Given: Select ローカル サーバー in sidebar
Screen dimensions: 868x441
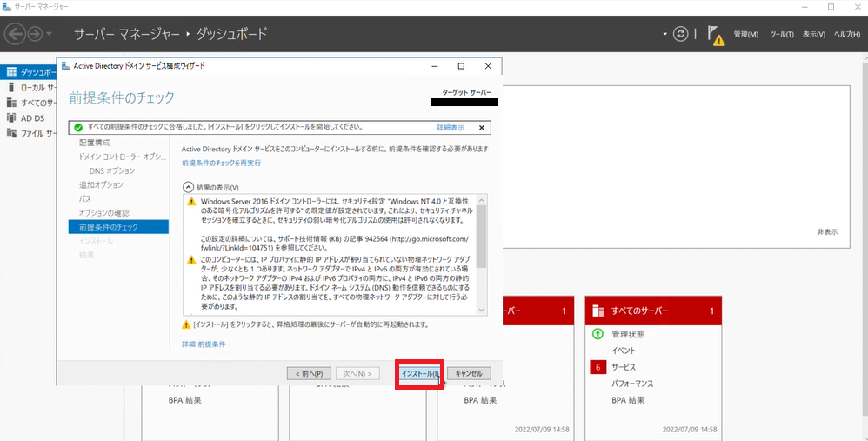Looking at the screenshot, I should tap(28, 88).
